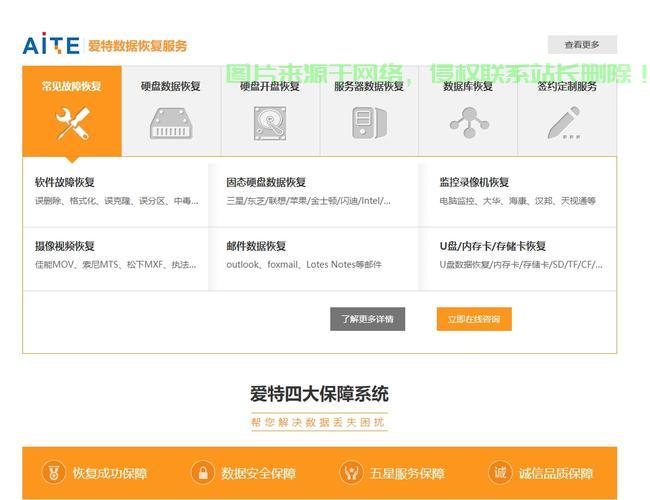Click the medal icon beside 恢复成功保障
The height and width of the screenshot is (500, 650).
click(54, 473)
